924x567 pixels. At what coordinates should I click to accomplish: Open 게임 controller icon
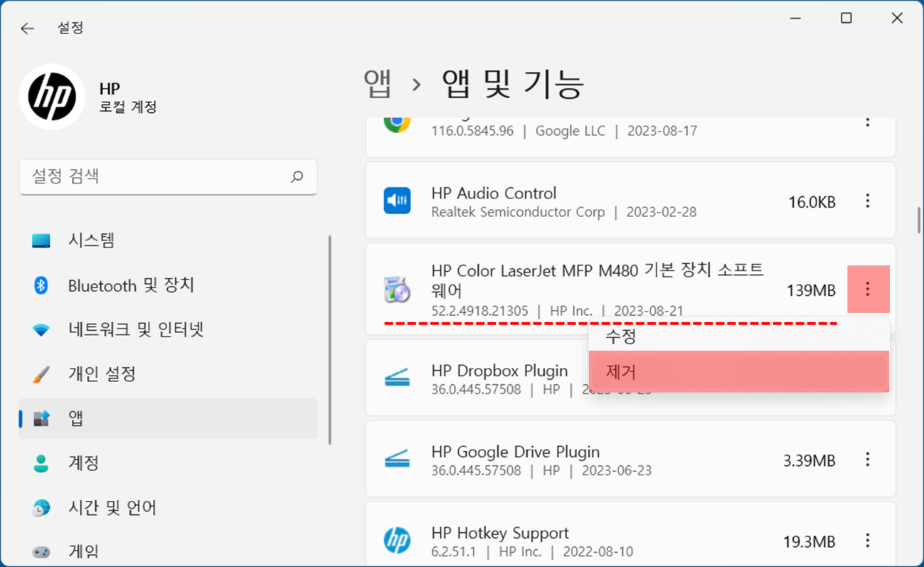(41, 551)
